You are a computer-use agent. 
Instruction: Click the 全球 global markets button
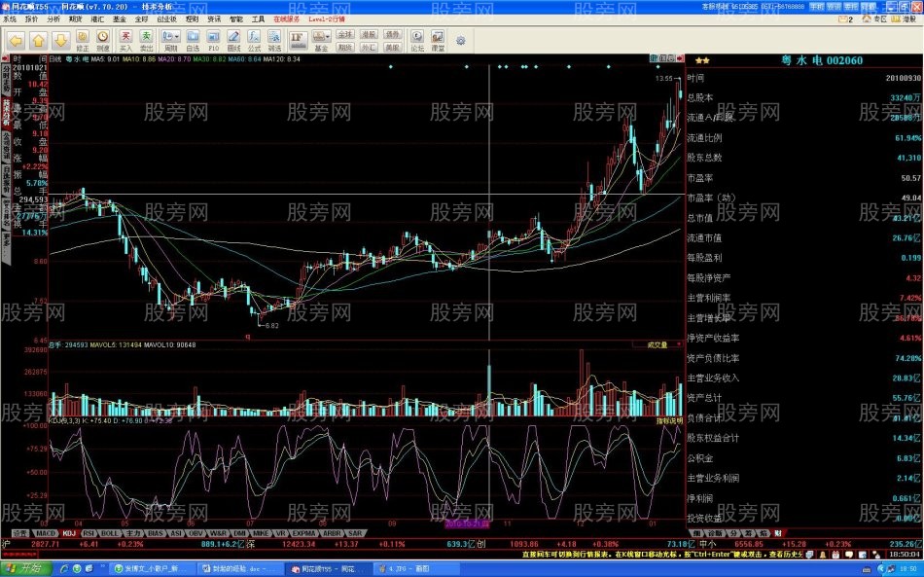[345, 35]
